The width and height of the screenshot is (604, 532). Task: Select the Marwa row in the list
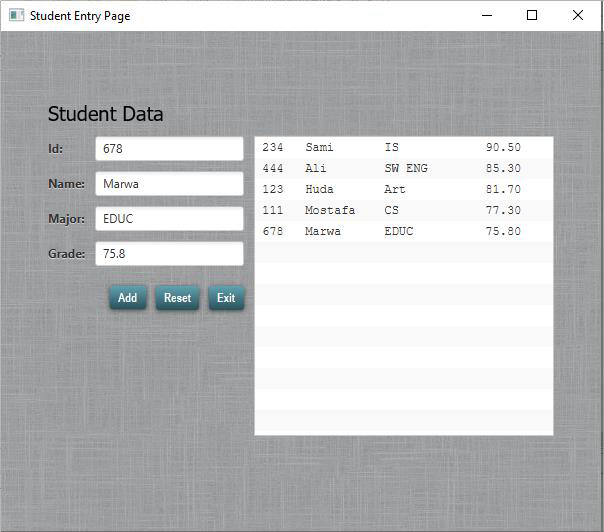404,231
